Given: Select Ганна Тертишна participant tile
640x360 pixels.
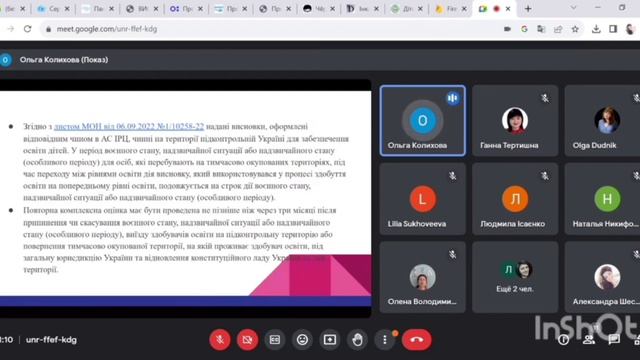Looking at the screenshot, I should 515,120.
